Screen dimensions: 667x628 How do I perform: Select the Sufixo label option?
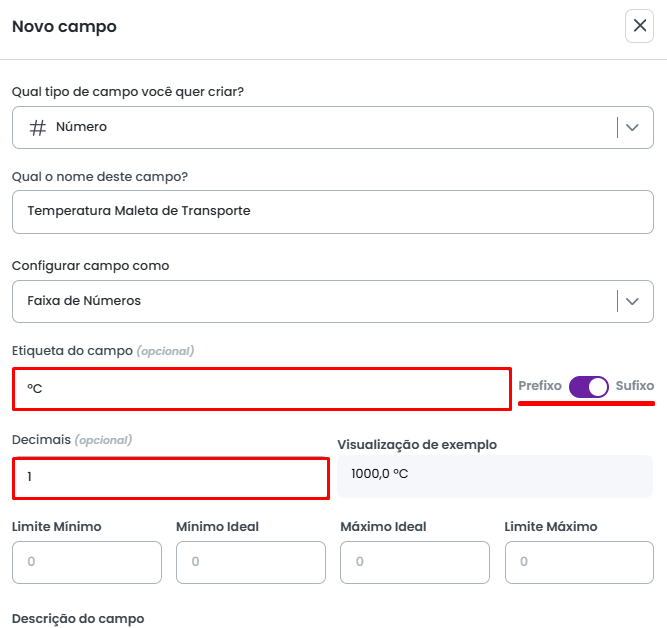coord(635,386)
